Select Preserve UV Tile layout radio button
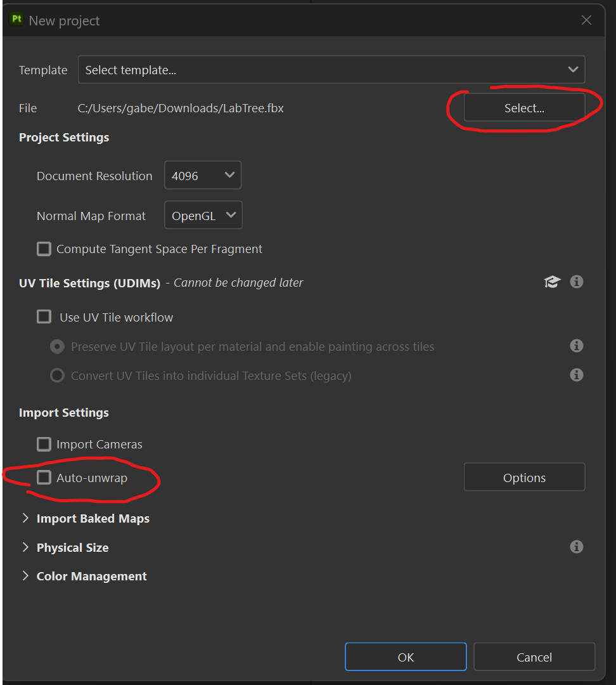The width and height of the screenshot is (616, 685). pyautogui.click(x=57, y=346)
